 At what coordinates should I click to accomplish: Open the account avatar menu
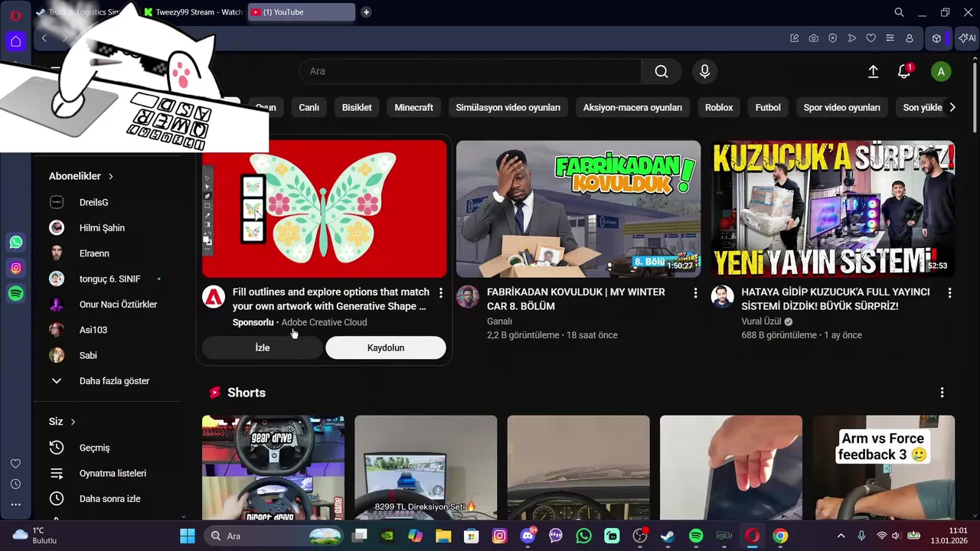point(941,72)
